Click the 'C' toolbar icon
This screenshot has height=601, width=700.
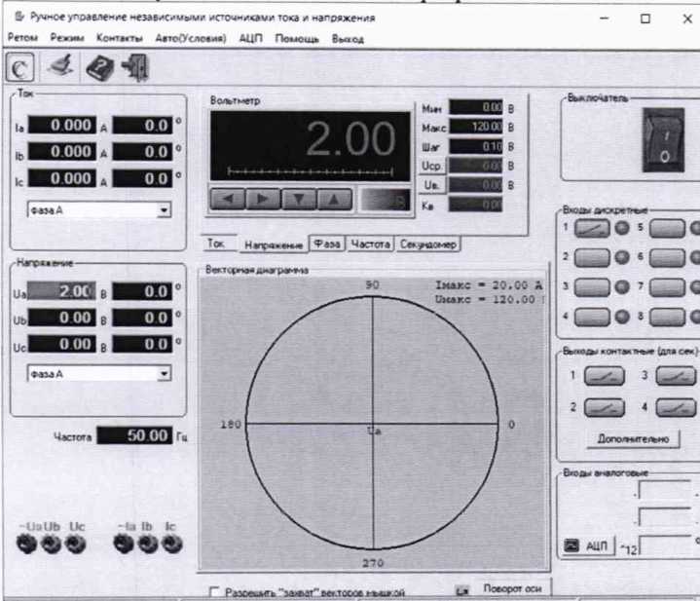pos(22,68)
